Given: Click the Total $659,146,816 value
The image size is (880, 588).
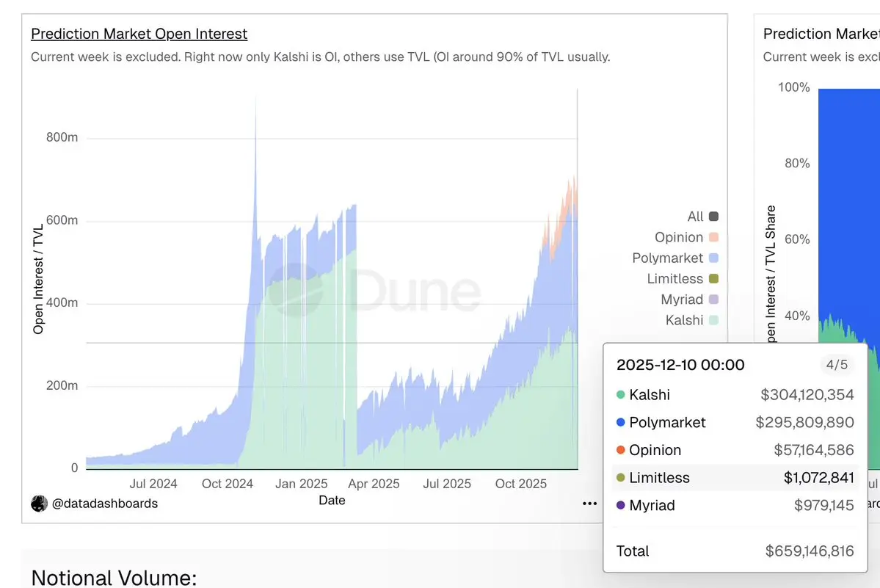Looking at the screenshot, I should point(810,551).
